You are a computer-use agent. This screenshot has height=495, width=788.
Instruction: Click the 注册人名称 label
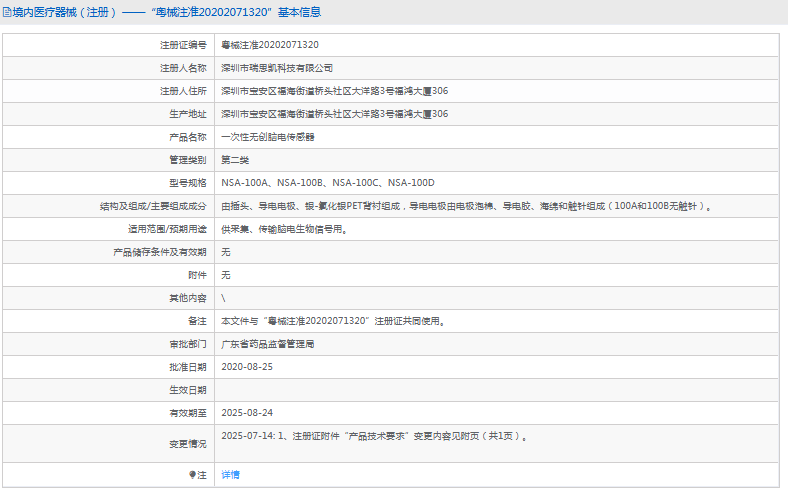[183, 68]
